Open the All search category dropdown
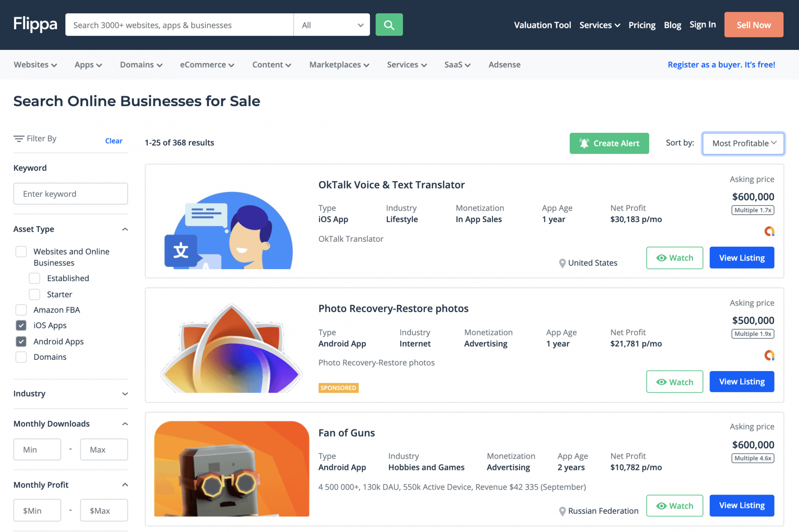799x532 pixels. (331, 25)
